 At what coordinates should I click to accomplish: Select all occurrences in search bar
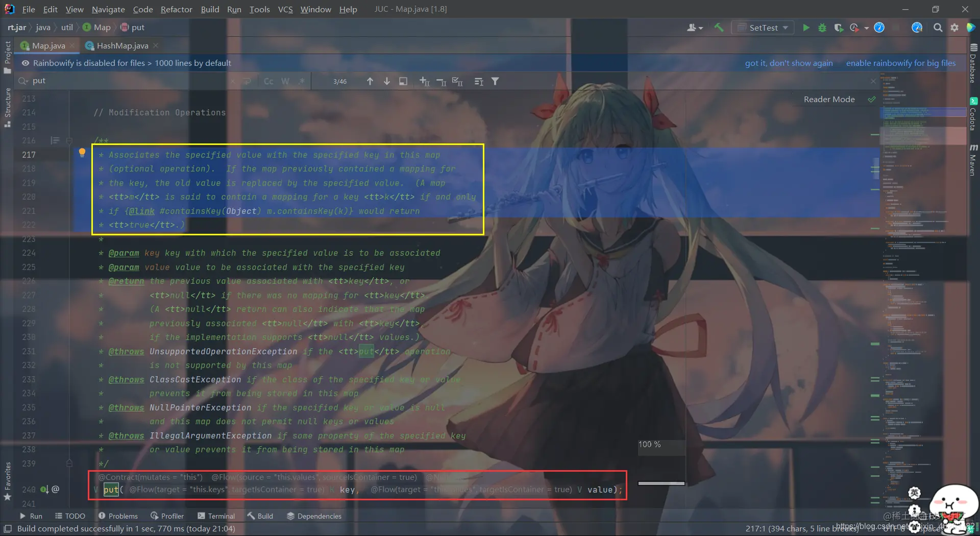[458, 81]
